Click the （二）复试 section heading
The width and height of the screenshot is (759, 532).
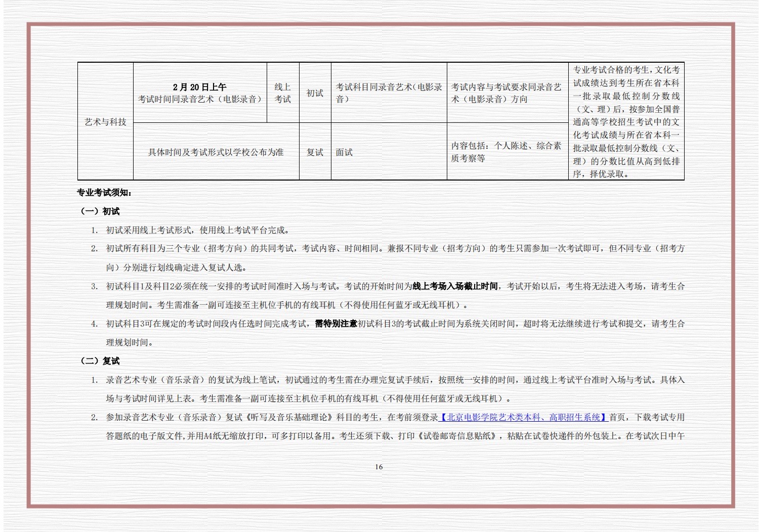pos(100,361)
